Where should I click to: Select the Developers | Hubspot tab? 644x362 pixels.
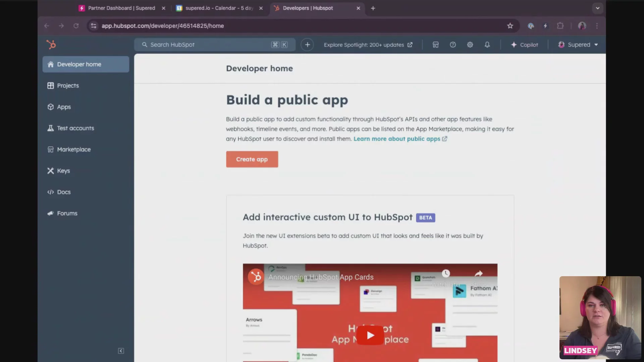click(x=308, y=8)
